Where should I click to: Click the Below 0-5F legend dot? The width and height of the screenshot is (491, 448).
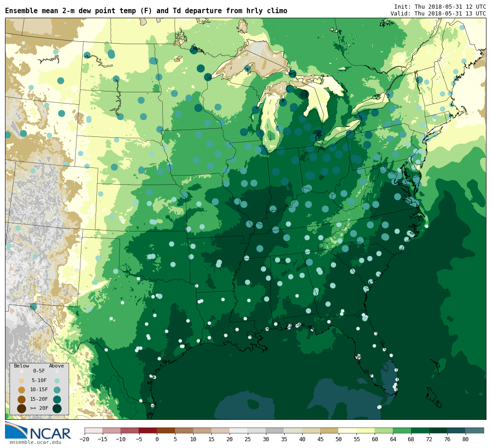(x=22, y=371)
